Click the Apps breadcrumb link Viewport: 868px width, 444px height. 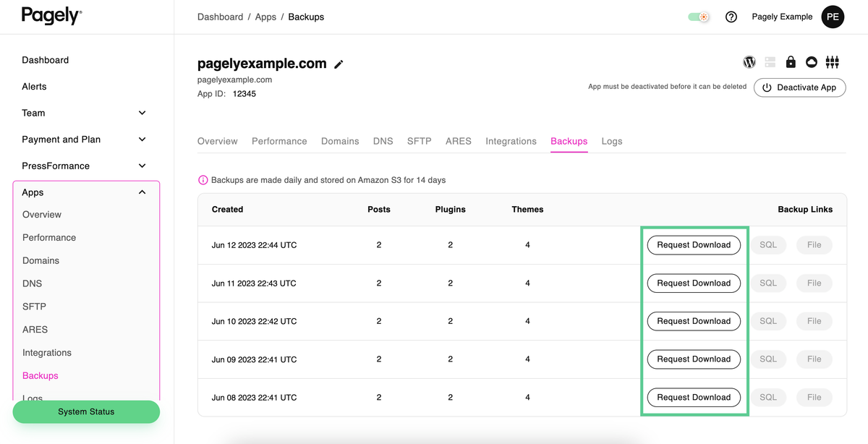click(265, 17)
